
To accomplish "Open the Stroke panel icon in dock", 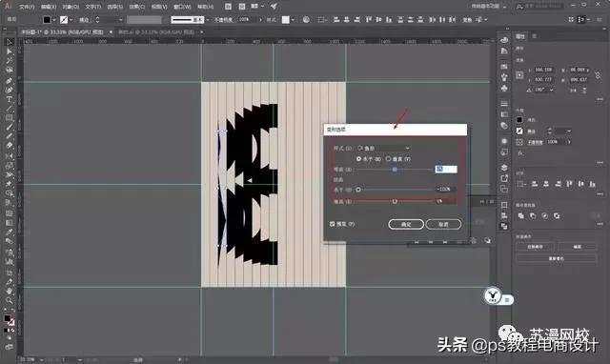I will (504, 104).
